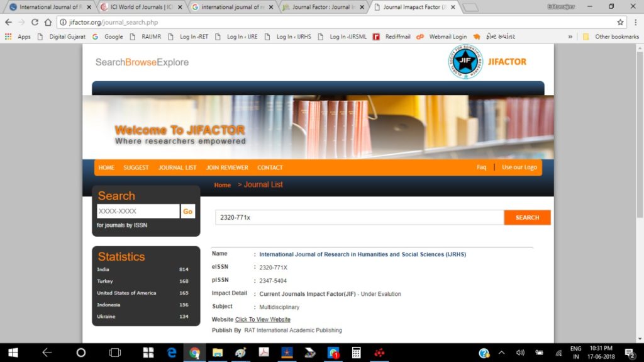Open the browser home page icon
This screenshot has width=644, height=362.
pos(48,22)
